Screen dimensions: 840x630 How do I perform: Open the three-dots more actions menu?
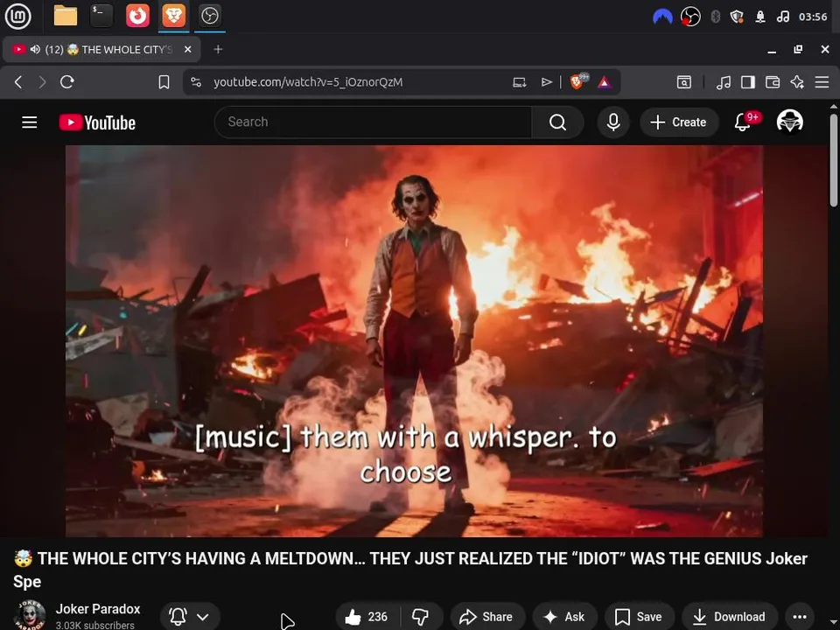pos(799,617)
